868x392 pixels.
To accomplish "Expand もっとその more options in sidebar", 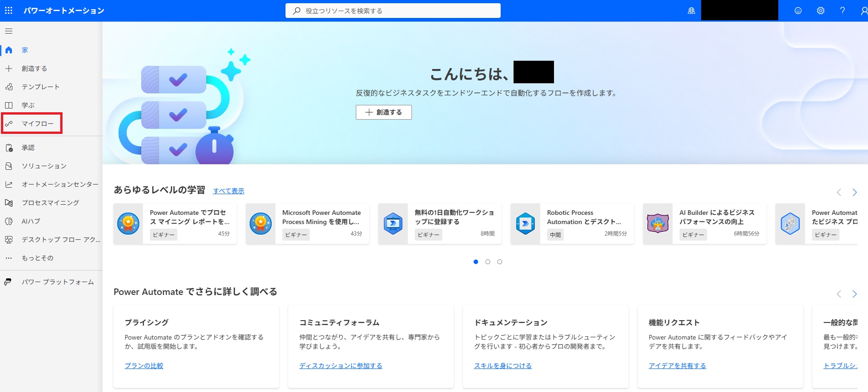I will click(x=37, y=258).
